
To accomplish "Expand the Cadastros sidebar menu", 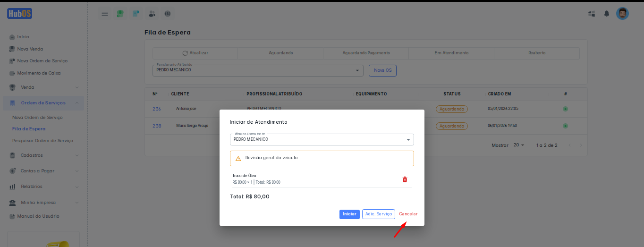I will pyautogui.click(x=44, y=155).
